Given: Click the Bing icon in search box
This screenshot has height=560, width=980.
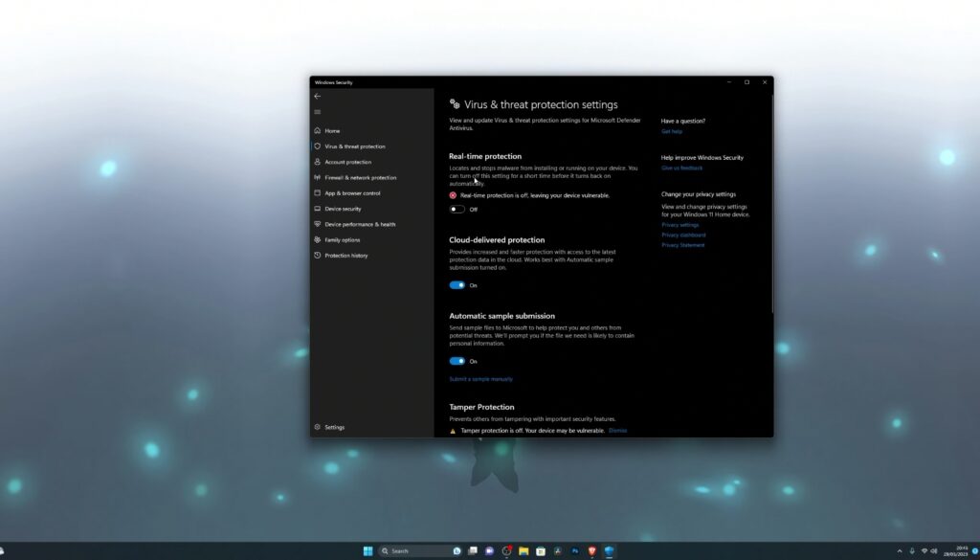Looking at the screenshot, I should [457, 550].
